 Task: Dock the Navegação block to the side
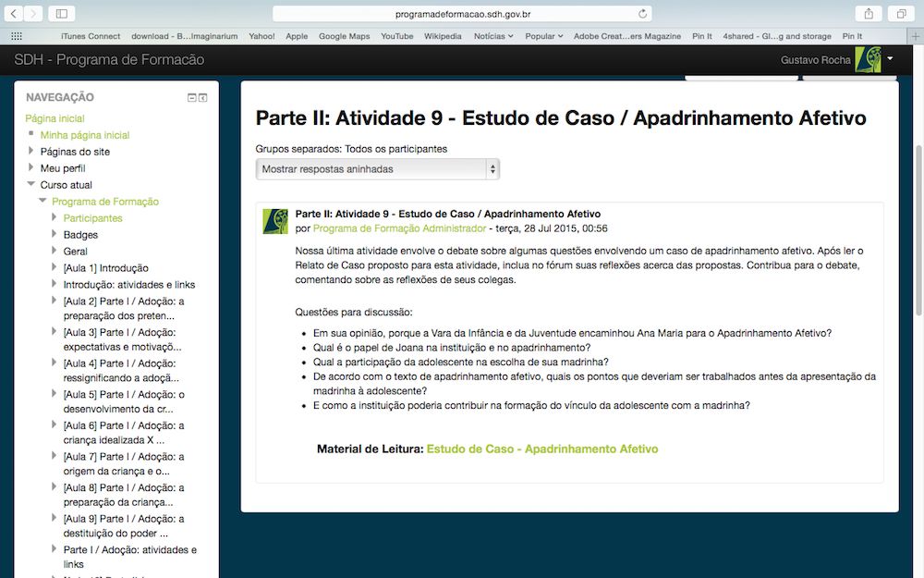coord(203,98)
